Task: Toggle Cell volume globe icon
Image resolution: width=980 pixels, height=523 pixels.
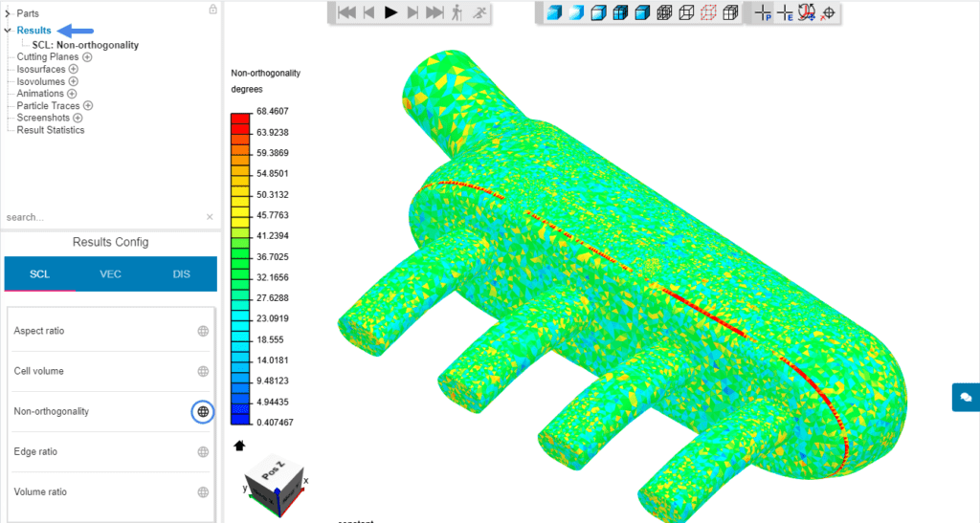Action: [x=203, y=372]
